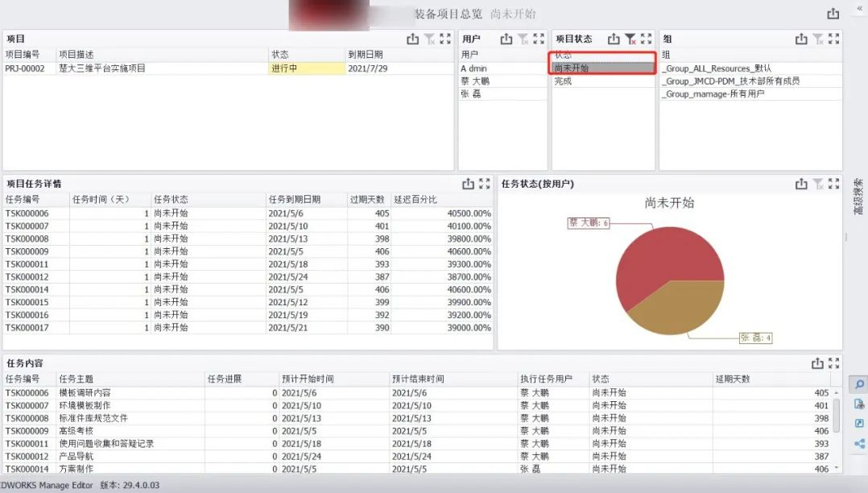Export the 项目状态 panel data
This screenshot has width=868, height=493.
pos(614,39)
